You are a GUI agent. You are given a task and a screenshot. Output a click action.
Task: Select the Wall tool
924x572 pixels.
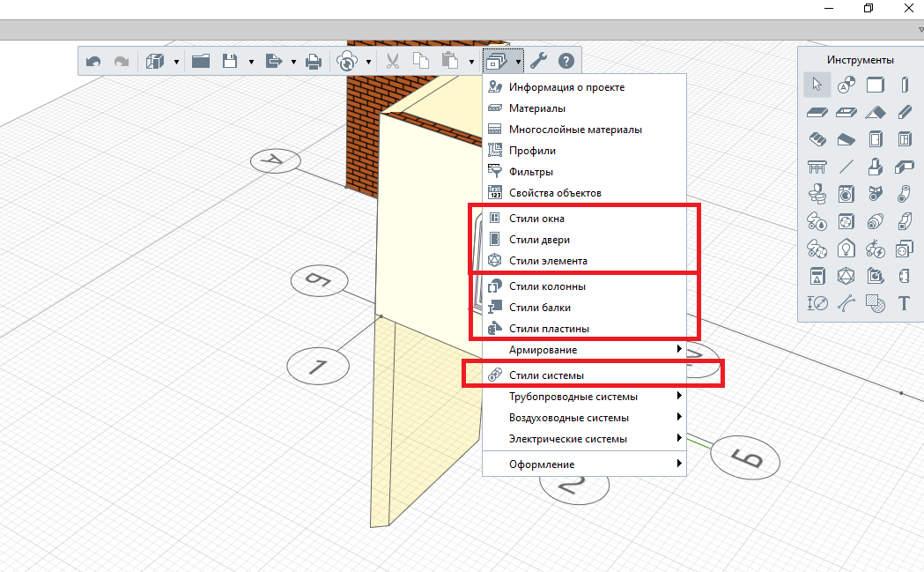click(875, 85)
